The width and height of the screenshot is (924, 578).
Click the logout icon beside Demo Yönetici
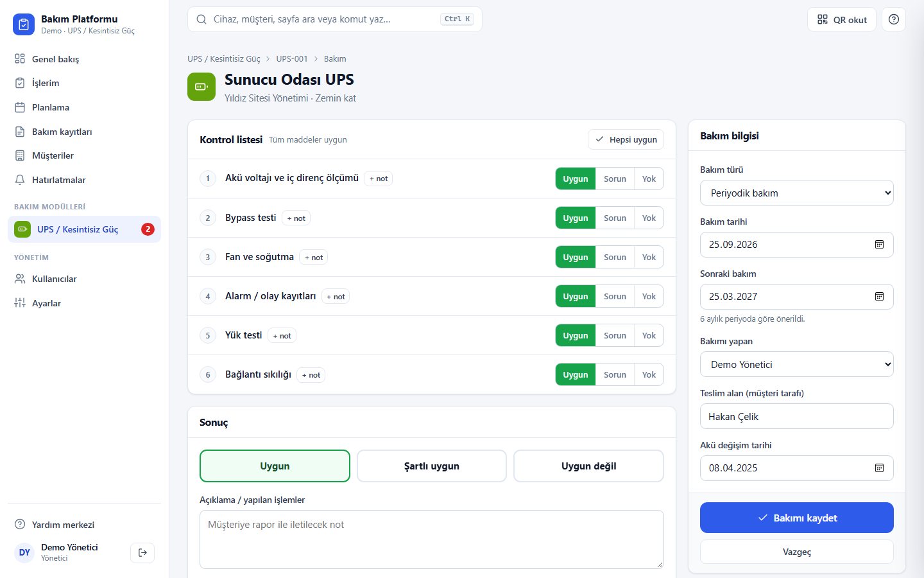point(142,552)
